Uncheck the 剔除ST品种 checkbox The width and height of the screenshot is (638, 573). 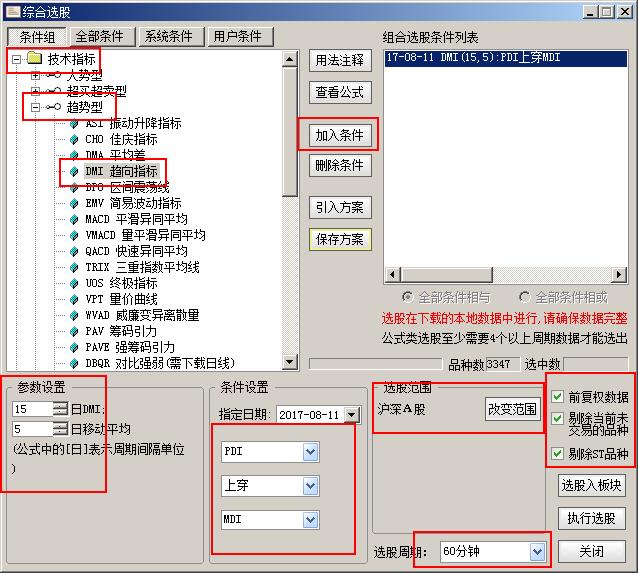click(x=557, y=453)
